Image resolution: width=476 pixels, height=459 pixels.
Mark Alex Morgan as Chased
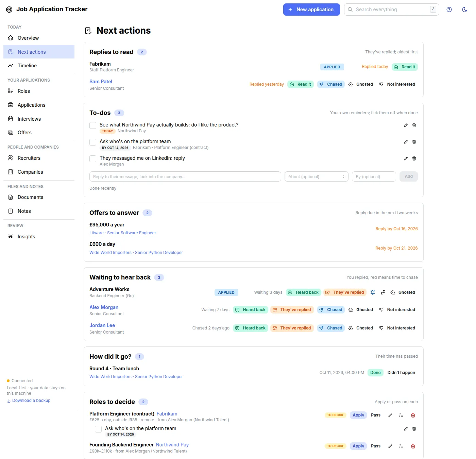(x=331, y=310)
